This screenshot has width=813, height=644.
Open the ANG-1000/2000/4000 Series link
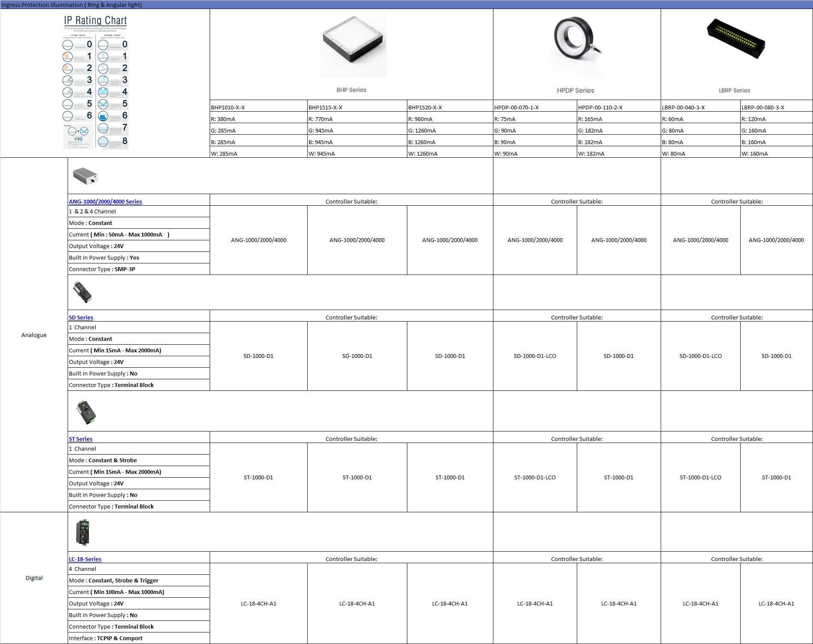pos(105,201)
